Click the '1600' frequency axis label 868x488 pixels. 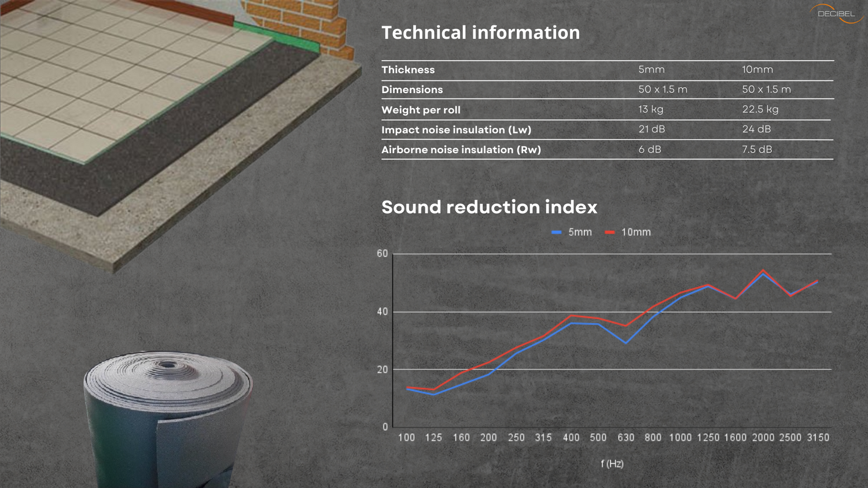735,438
